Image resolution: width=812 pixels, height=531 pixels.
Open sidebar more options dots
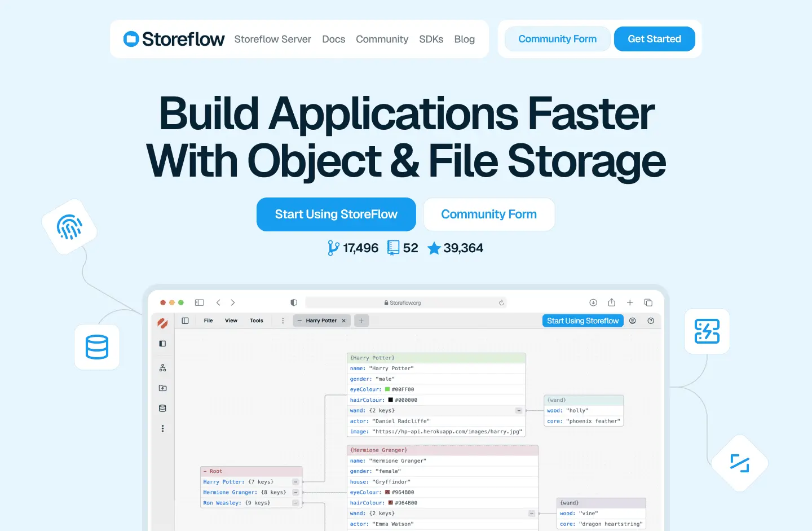[162, 429]
